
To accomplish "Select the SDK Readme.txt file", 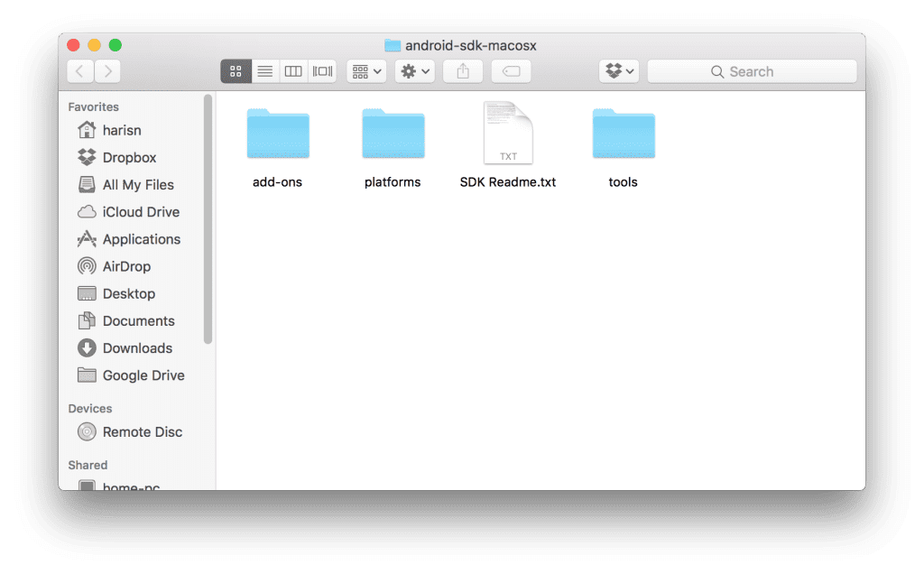I will point(507,134).
